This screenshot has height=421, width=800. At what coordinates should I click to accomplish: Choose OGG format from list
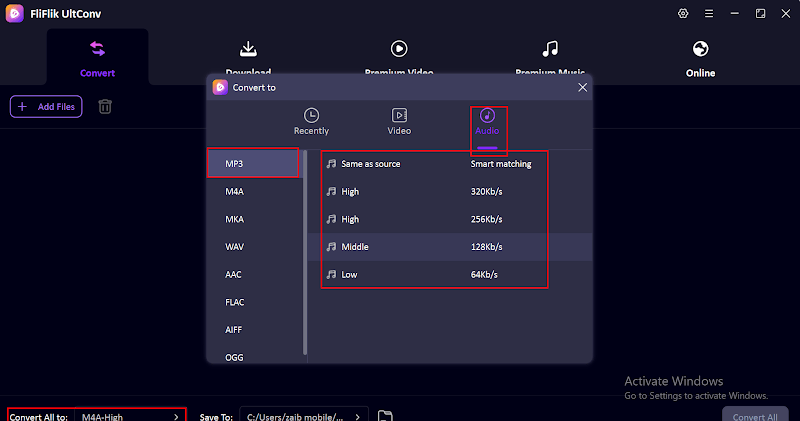point(254,356)
